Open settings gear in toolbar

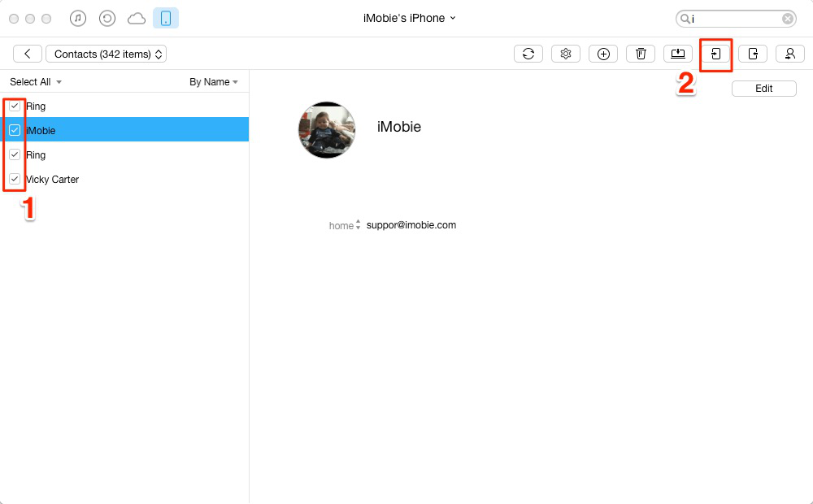click(x=566, y=54)
